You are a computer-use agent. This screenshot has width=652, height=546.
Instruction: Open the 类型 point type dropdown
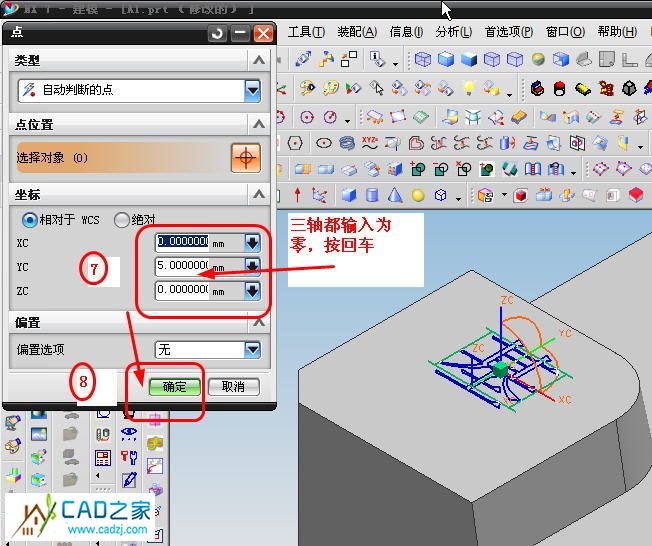(252, 91)
